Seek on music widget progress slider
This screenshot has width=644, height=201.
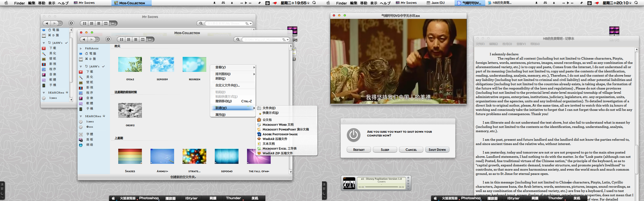381,187
